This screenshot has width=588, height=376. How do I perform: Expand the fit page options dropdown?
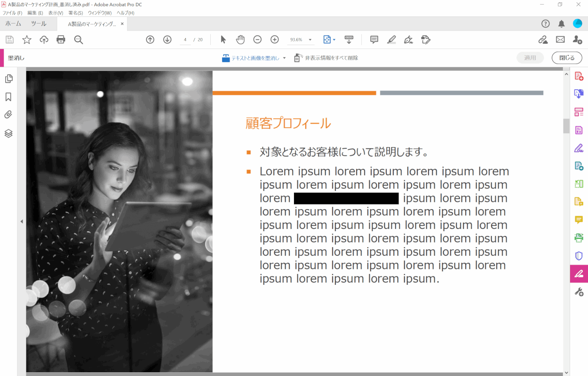334,40
